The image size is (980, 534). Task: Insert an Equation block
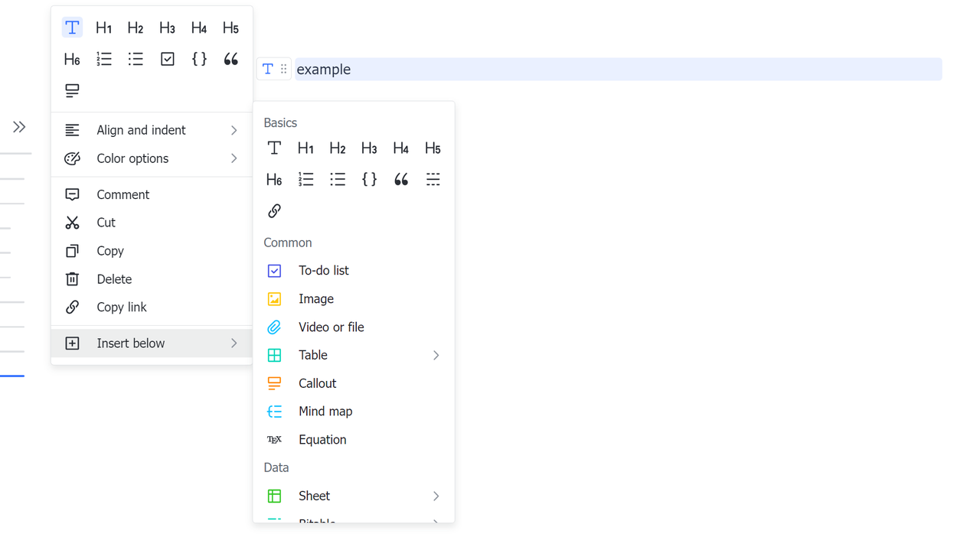(x=322, y=440)
